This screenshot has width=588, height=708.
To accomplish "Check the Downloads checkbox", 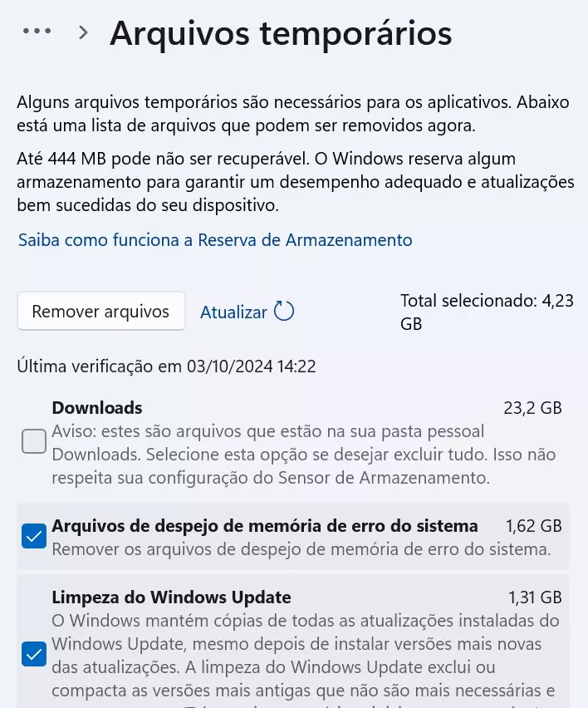I will coord(34,441).
